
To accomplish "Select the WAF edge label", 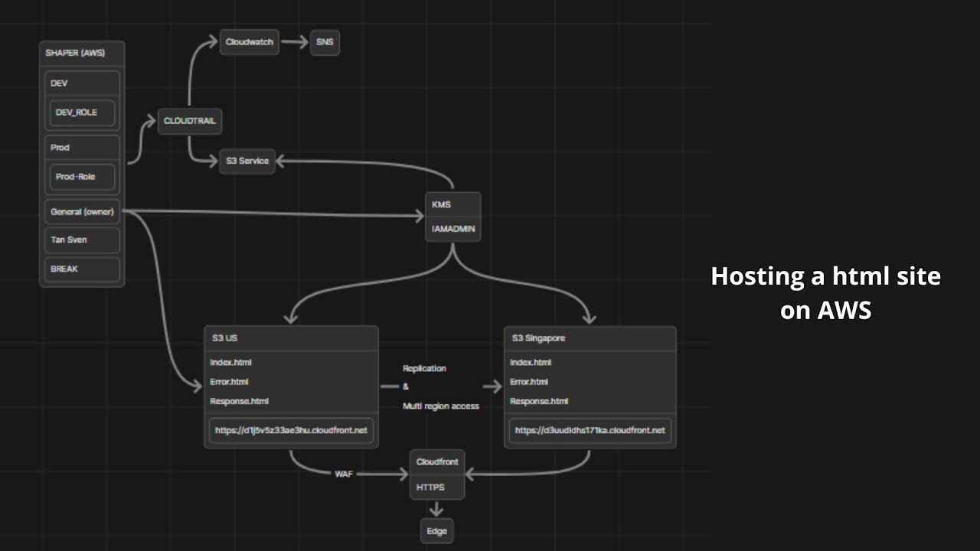I will 344,474.
